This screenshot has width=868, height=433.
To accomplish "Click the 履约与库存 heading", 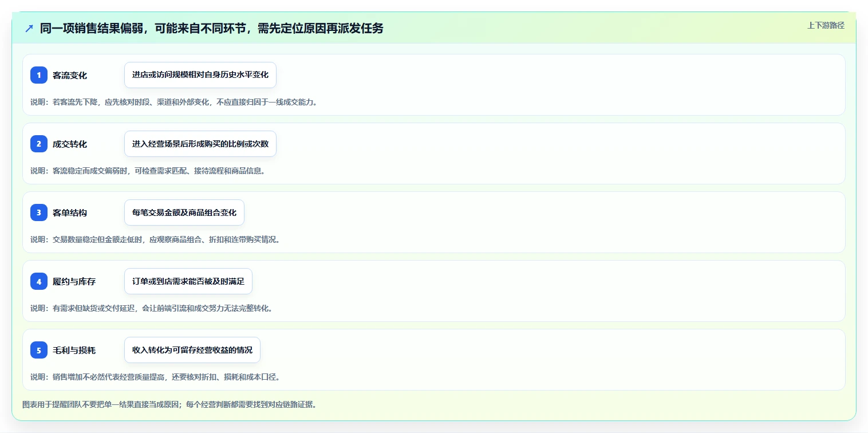I will click(74, 281).
